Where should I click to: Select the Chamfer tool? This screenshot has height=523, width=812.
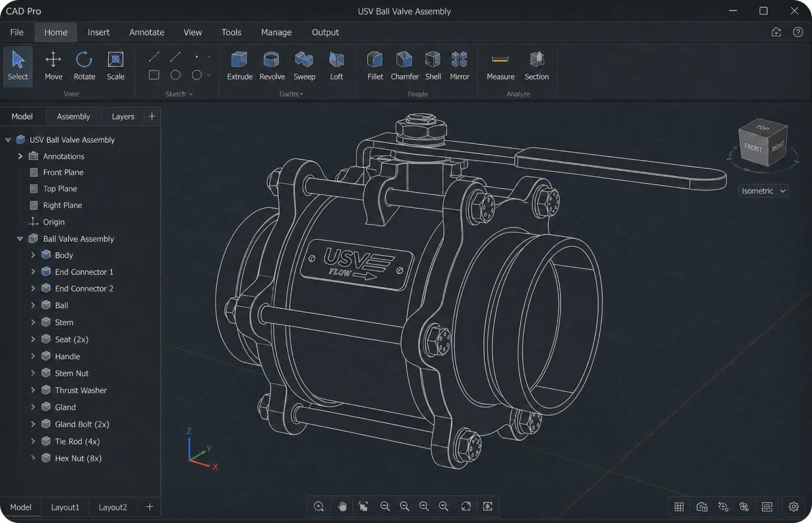[405, 66]
